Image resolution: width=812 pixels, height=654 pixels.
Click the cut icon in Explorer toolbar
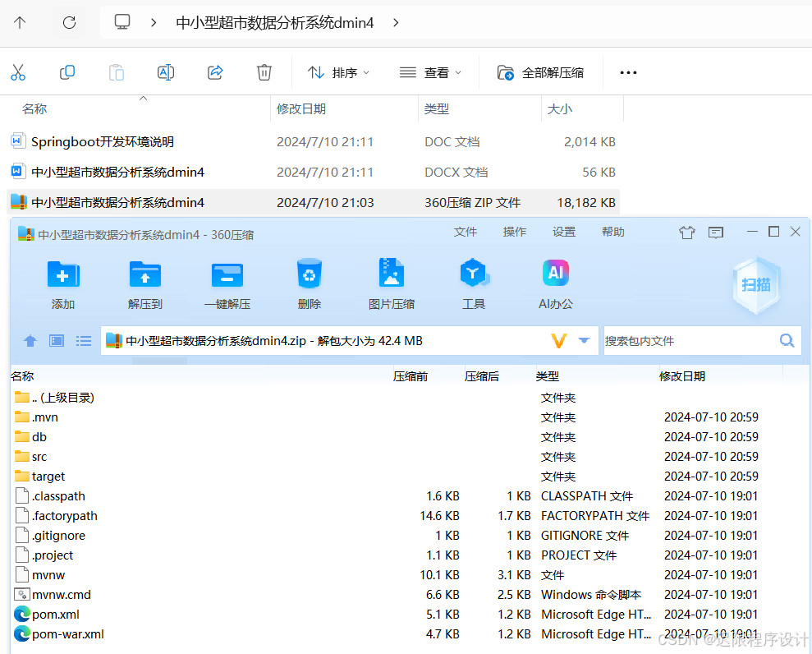coord(18,72)
